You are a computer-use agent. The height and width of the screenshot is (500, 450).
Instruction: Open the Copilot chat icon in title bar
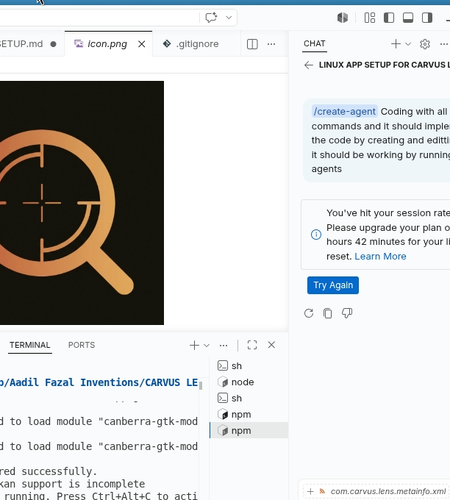pyautogui.click(x=211, y=17)
